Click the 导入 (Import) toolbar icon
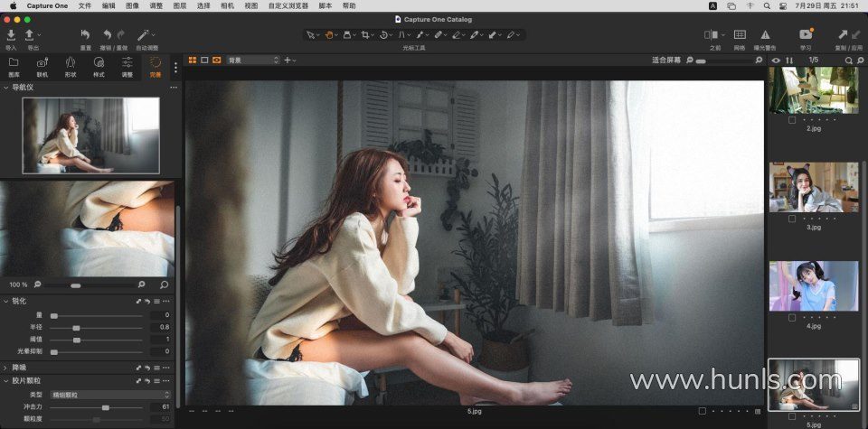Screen dimensions: 868x429 coord(11,35)
